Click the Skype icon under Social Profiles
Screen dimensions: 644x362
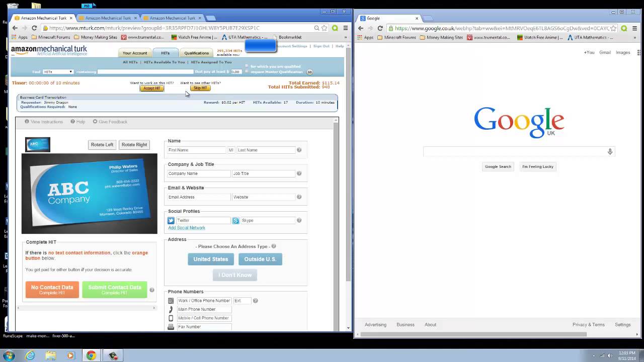coord(235,220)
